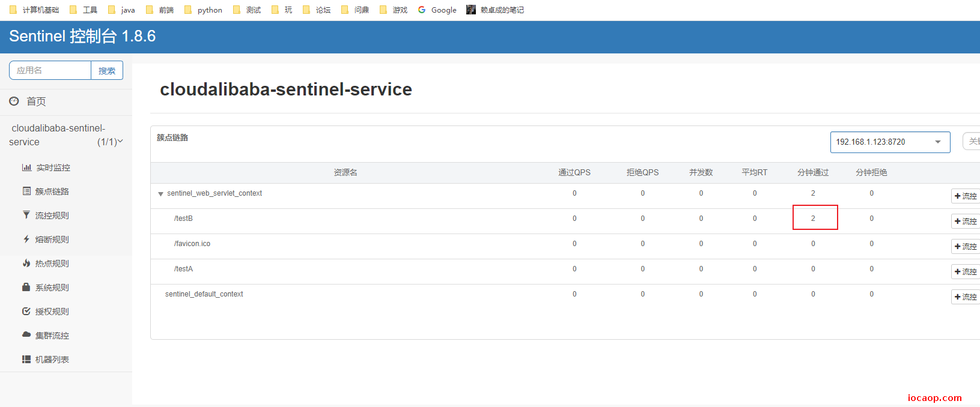The height and width of the screenshot is (407, 980).
Task: Click the lock icon for 系统规则
Action: (x=26, y=287)
